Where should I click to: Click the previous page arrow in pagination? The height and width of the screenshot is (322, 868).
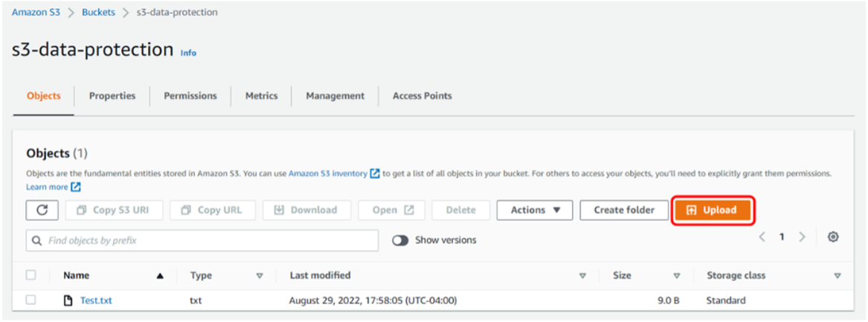click(762, 237)
